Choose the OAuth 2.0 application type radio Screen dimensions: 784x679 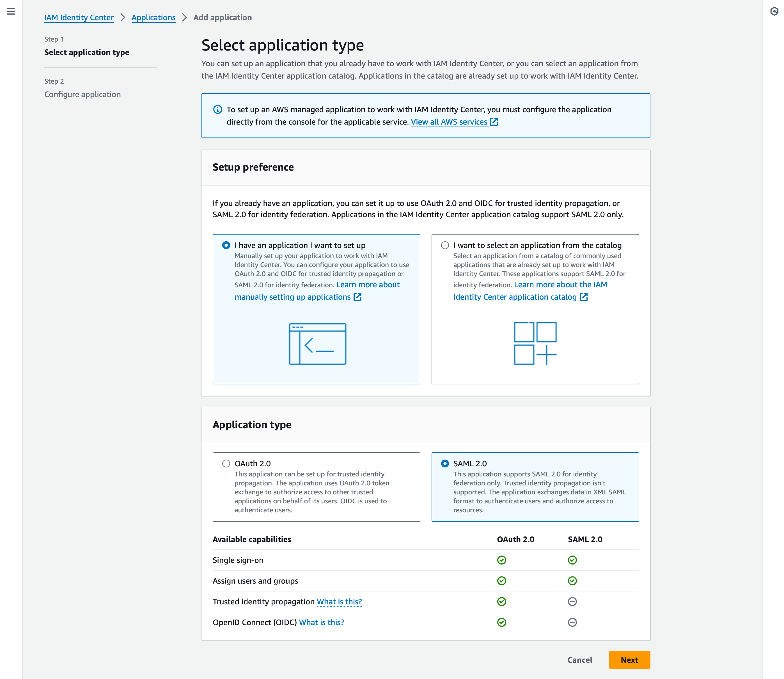(x=226, y=464)
